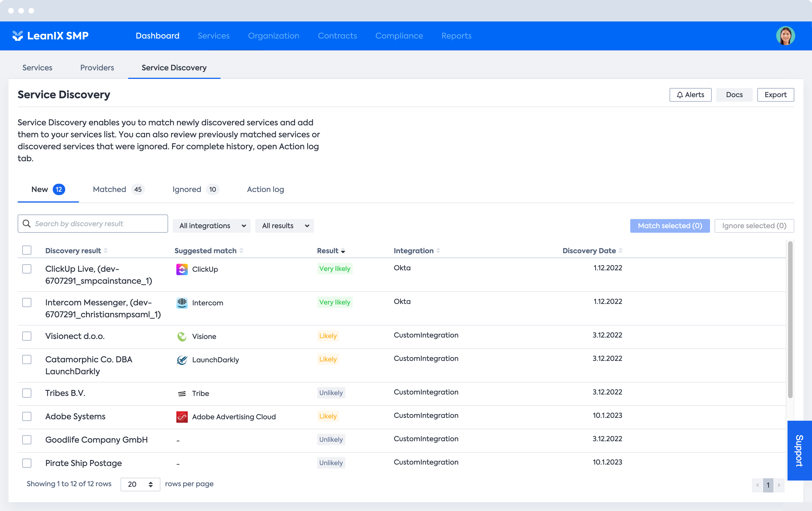
Task: Click Goodlife Company GmbH discovery result
Action: 96,440
